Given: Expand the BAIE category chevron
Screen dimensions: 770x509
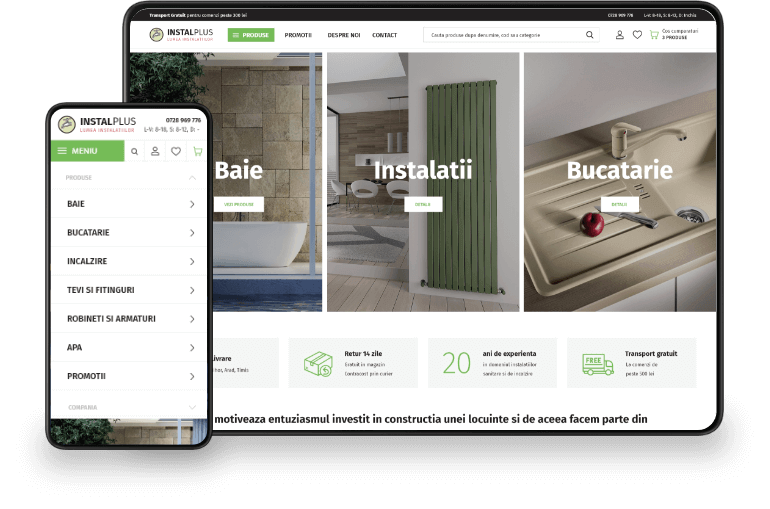Looking at the screenshot, I should point(192,204).
